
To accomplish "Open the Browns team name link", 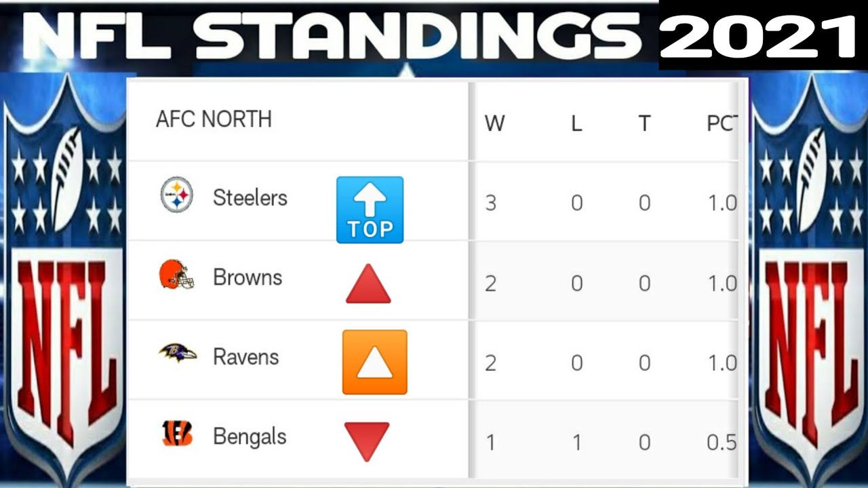I will tap(248, 277).
